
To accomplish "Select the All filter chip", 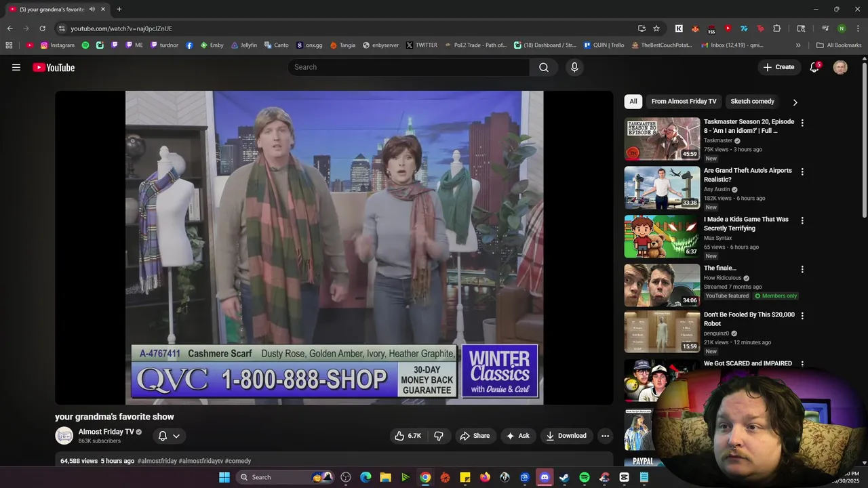I will (x=633, y=102).
